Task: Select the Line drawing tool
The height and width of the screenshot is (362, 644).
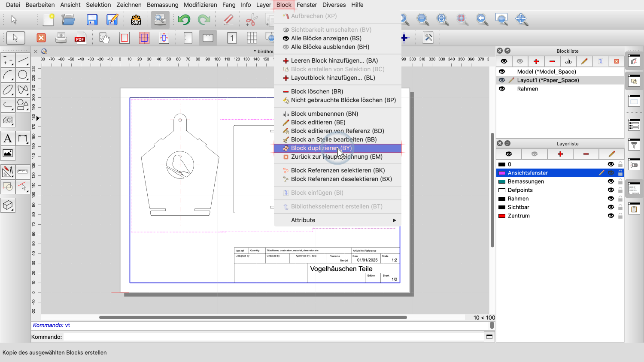Action: [x=23, y=60]
